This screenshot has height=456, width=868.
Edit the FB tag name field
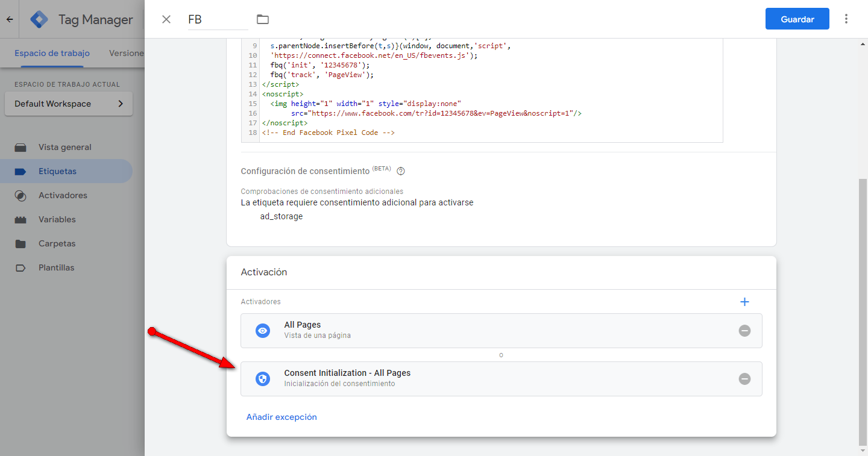coord(217,19)
